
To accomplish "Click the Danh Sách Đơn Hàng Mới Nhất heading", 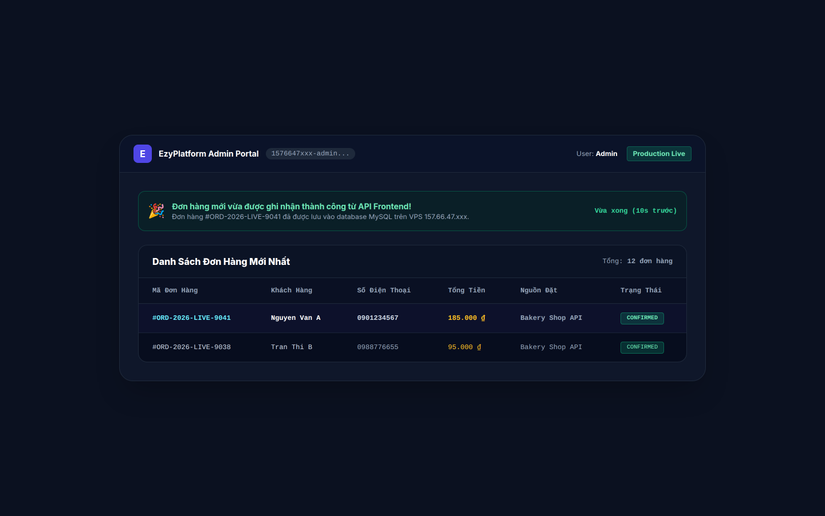I will [x=221, y=261].
